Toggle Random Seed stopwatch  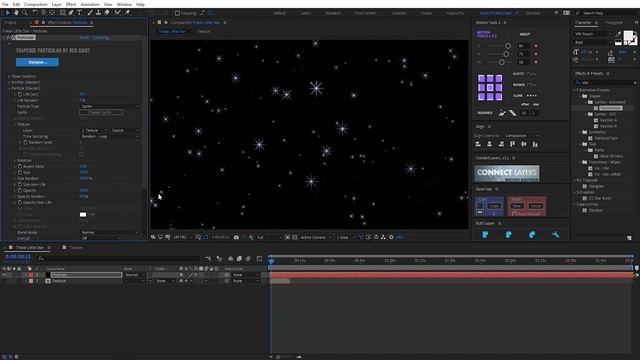click(x=25, y=142)
